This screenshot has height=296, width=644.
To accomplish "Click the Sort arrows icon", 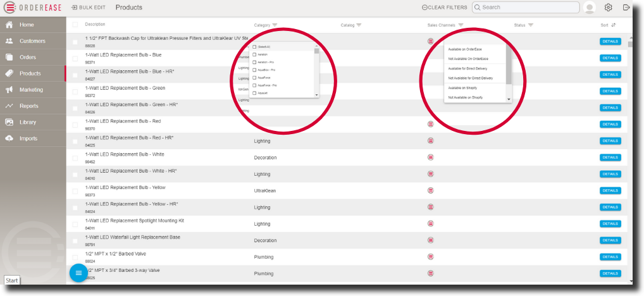I will click(x=613, y=25).
